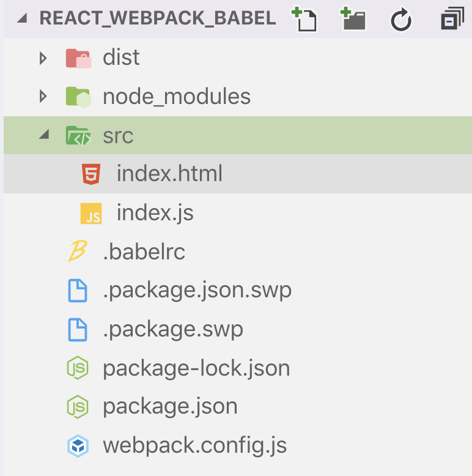The height and width of the screenshot is (476, 472).
Task: Click the New File icon
Action: point(304,20)
